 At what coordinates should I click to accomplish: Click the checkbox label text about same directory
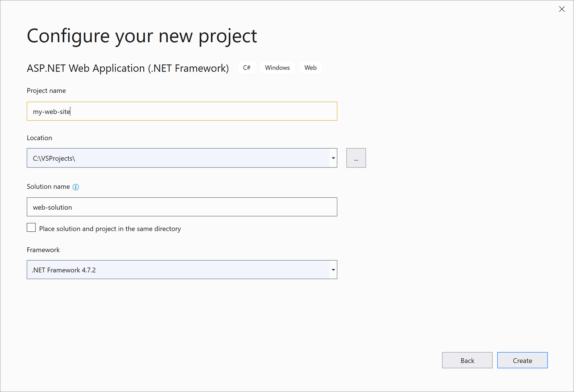(110, 229)
